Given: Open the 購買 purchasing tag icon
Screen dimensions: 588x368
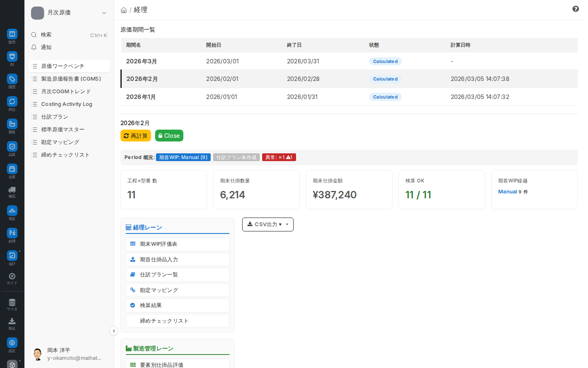Looking at the screenshot, I should (12, 79).
